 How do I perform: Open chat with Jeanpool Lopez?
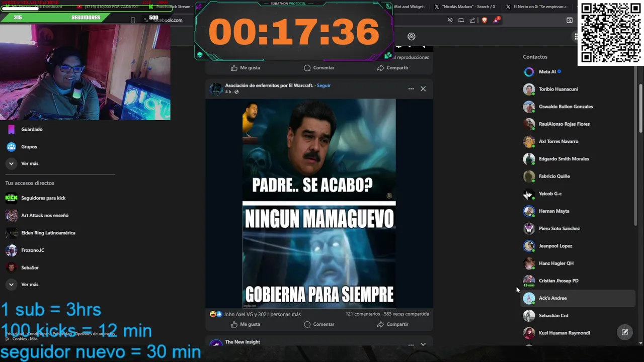pos(579,246)
